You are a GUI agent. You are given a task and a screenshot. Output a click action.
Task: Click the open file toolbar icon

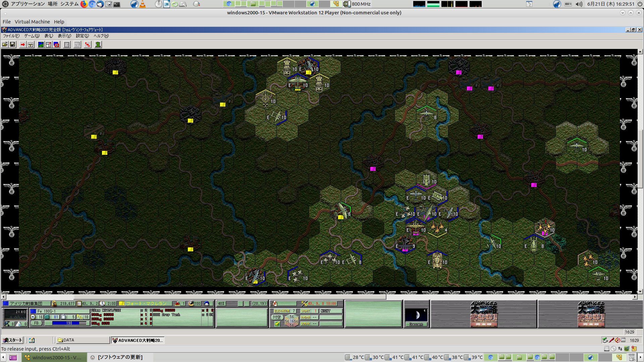[5, 45]
